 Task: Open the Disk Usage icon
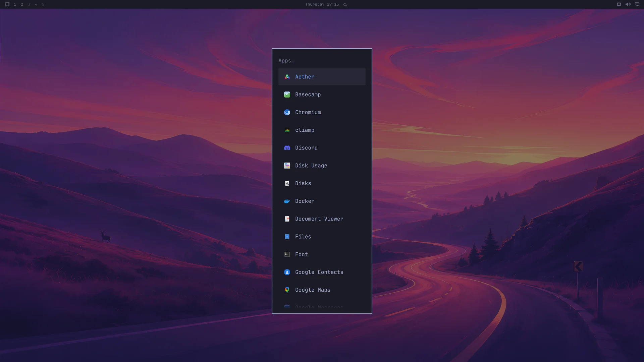[287, 166]
